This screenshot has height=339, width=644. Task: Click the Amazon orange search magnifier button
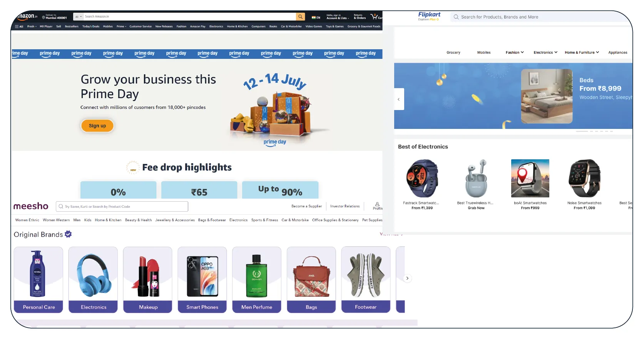(300, 17)
